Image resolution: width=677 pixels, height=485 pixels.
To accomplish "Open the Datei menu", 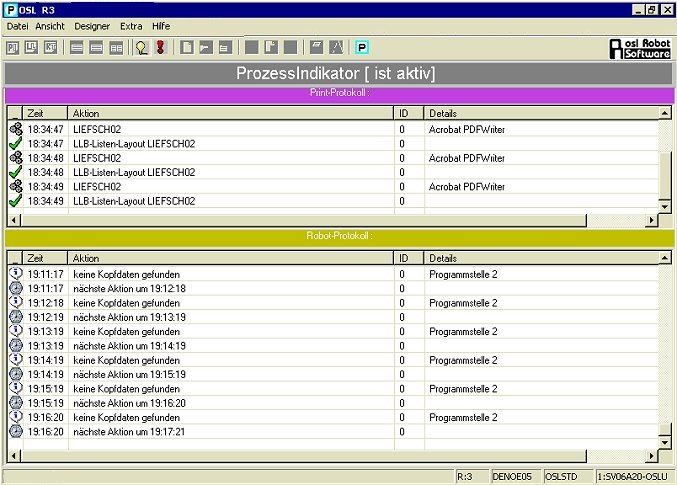I will point(17,26).
